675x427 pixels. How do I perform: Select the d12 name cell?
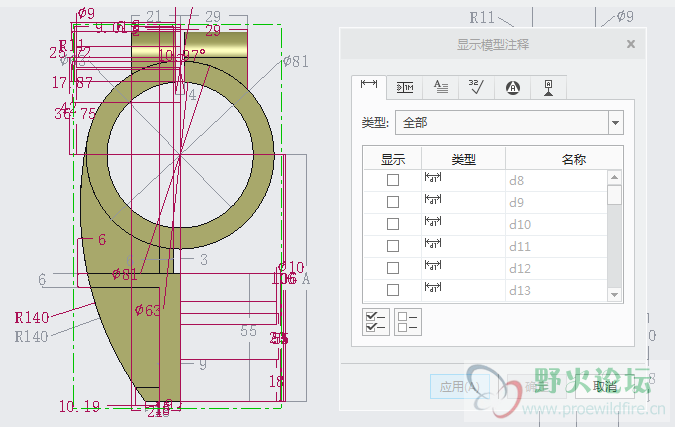(x=556, y=268)
